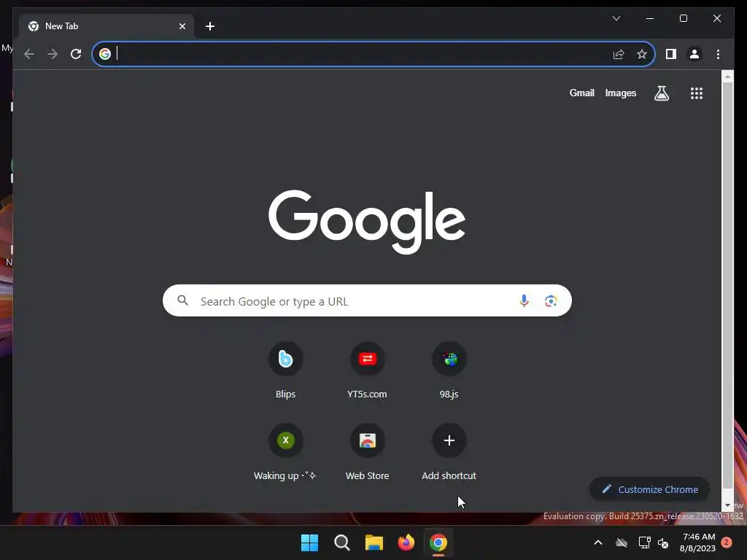Expand the tab search chevron
Screen dimensions: 747x560
[616, 18]
